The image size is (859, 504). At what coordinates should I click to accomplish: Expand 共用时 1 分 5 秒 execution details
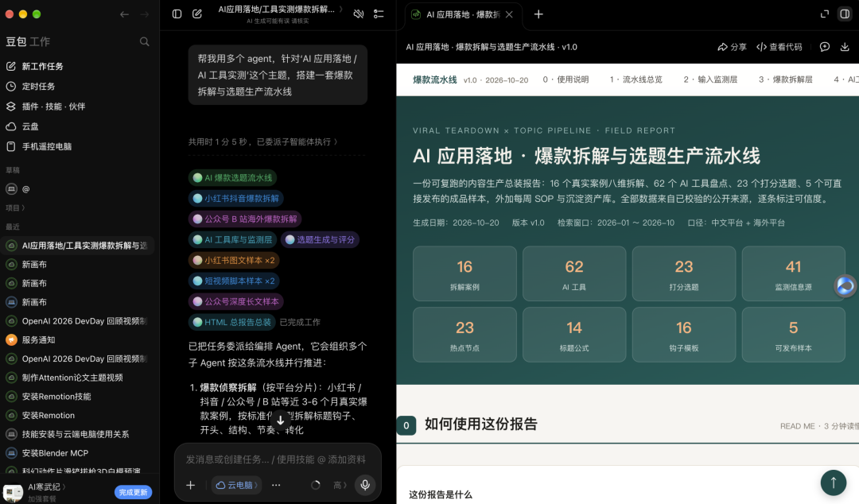click(263, 142)
